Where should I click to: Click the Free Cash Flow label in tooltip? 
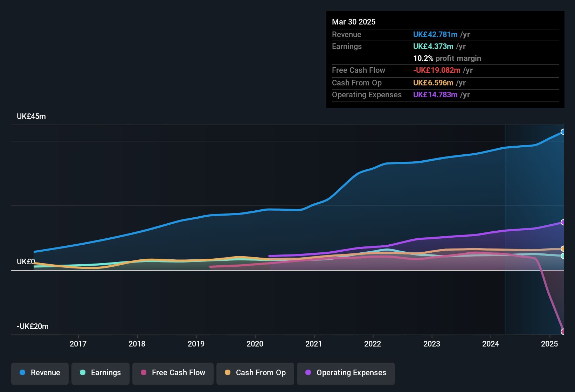(x=359, y=70)
